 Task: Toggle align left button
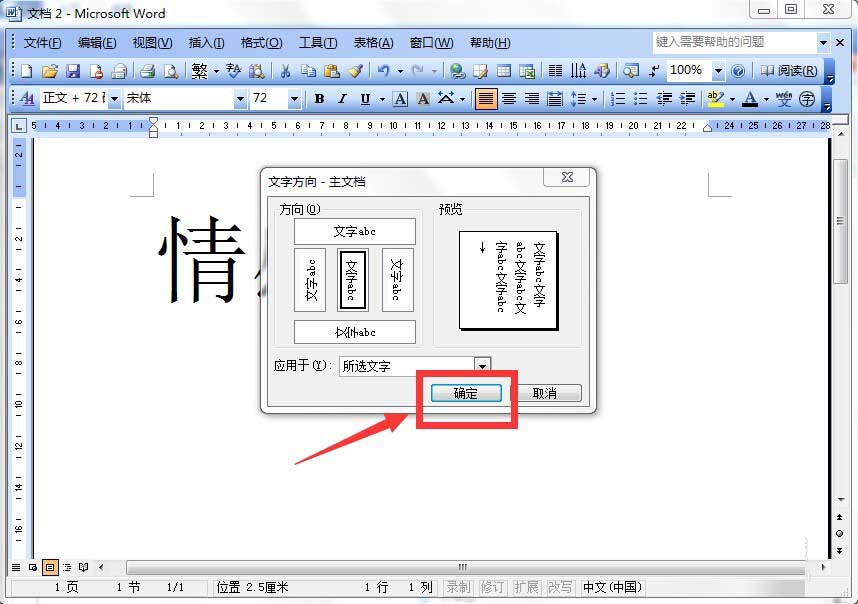pos(485,98)
